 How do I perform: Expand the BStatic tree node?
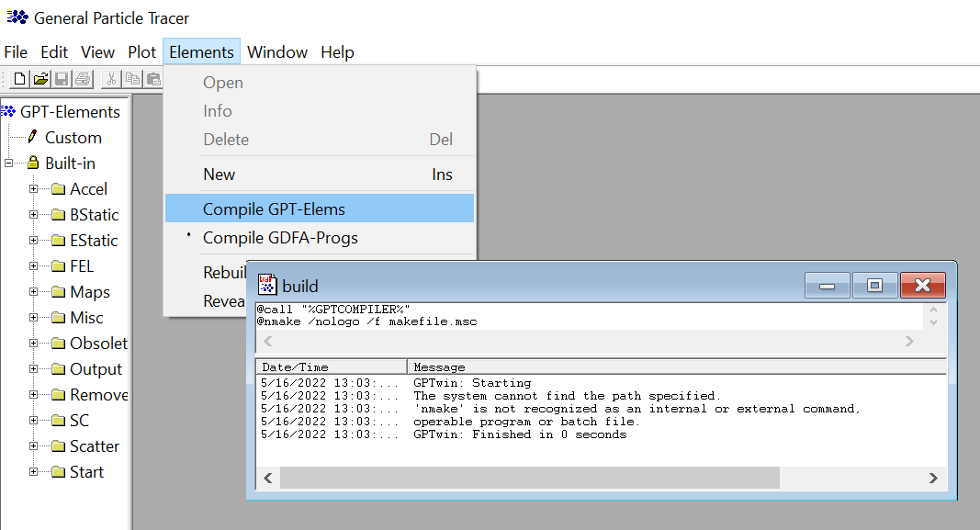33,214
